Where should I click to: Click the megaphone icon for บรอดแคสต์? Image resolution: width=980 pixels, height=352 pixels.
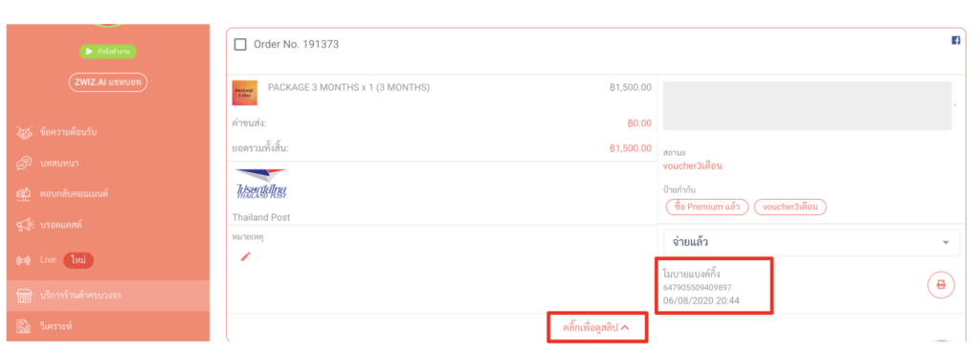point(24,225)
